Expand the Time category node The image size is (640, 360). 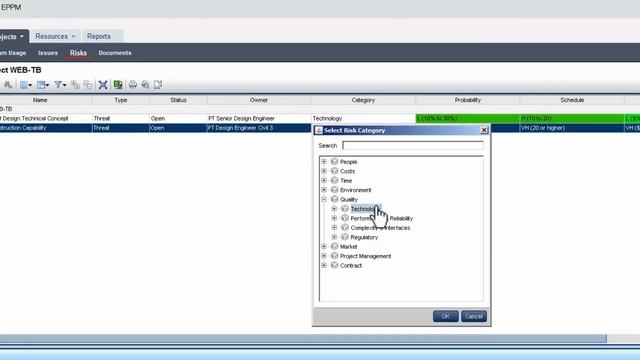click(x=324, y=180)
